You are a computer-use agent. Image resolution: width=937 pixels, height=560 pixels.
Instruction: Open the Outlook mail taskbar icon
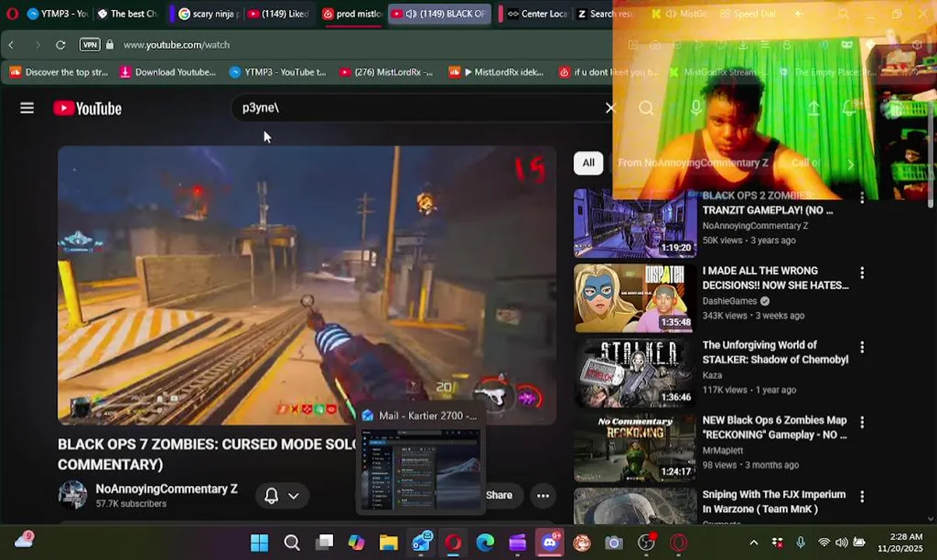(x=421, y=542)
